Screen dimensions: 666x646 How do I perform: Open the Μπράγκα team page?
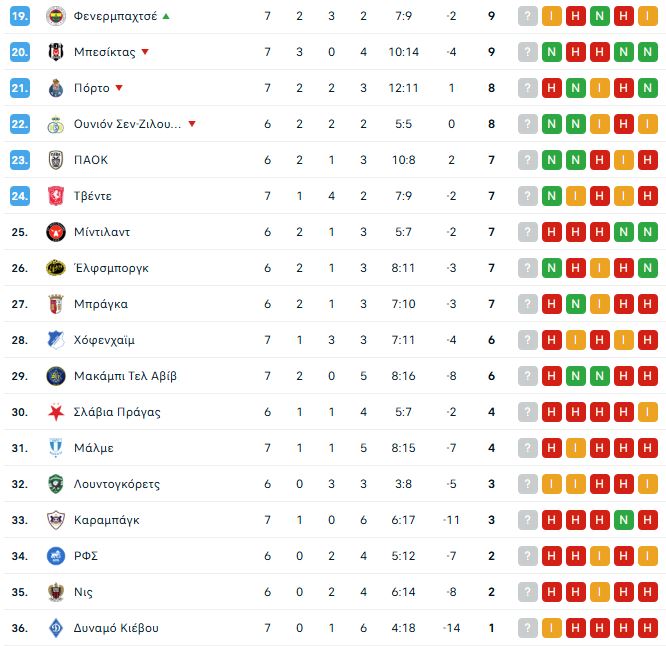pyautogui.click(x=100, y=304)
